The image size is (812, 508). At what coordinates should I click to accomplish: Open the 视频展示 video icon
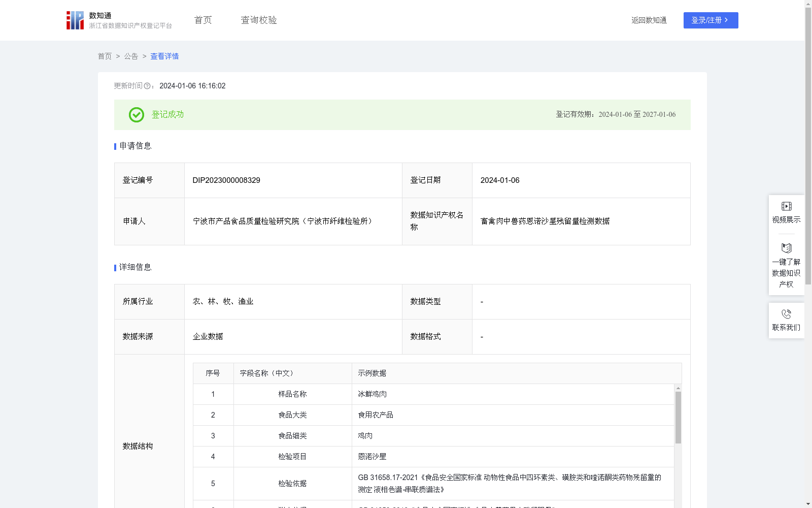point(786,206)
